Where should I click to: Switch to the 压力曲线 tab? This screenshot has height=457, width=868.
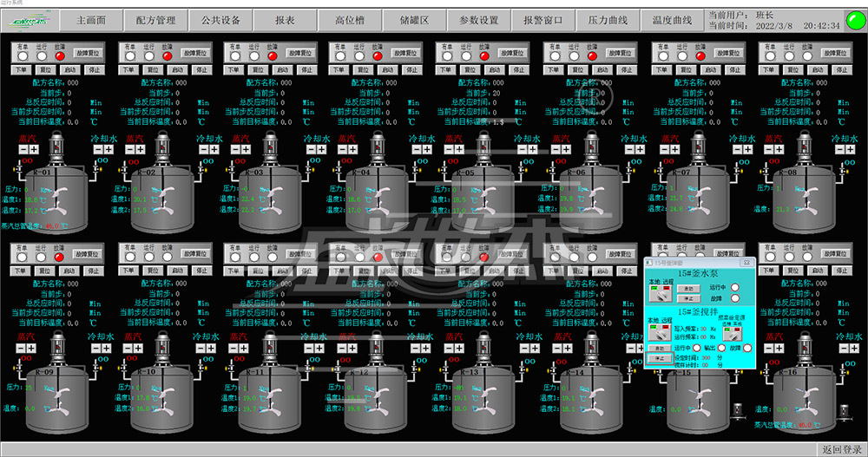tap(608, 20)
